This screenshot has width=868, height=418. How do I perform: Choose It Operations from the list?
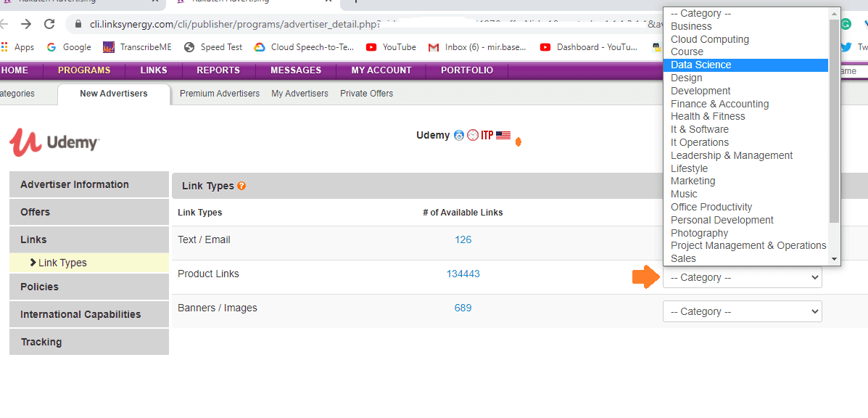[745, 142]
